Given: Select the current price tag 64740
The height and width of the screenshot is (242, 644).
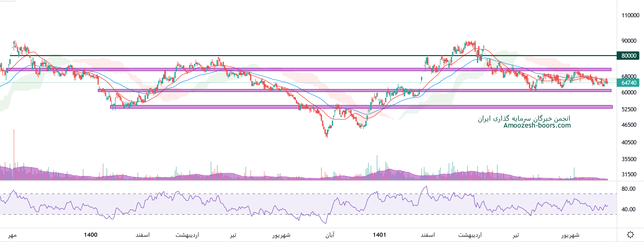Looking at the screenshot, I should point(628,83).
